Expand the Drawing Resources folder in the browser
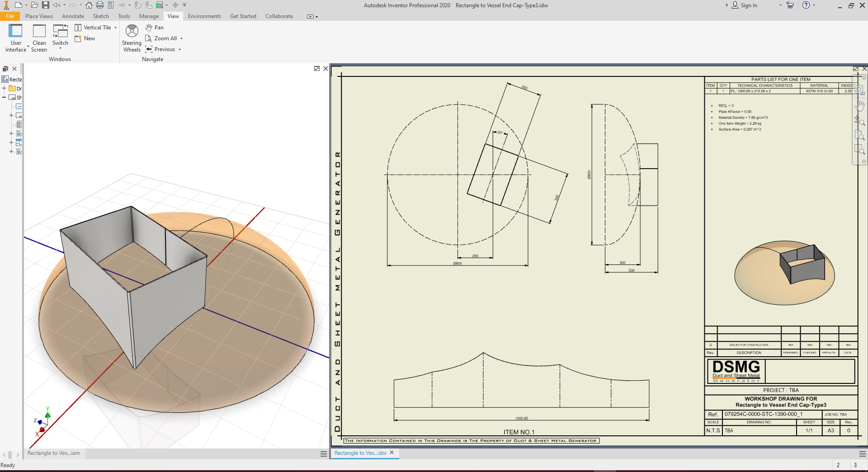Screen dimensions: 868x472 (x=5, y=88)
